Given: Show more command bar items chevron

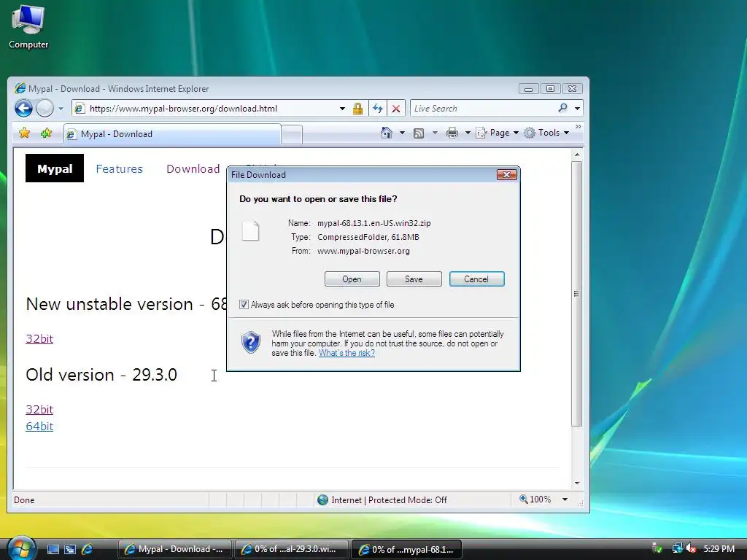Looking at the screenshot, I should pyautogui.click(x=578, y=127).
